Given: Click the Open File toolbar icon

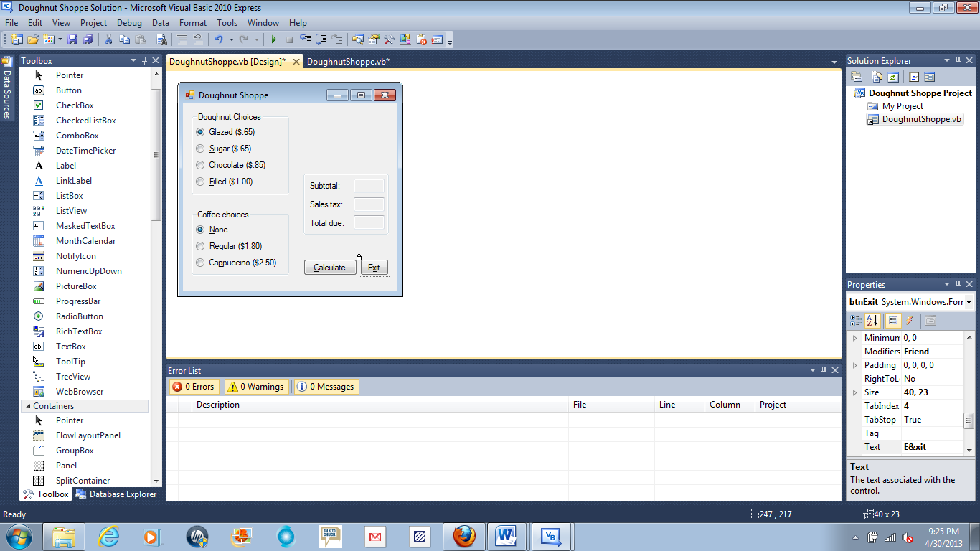Looking at the screenshot, I should (33, 39).
